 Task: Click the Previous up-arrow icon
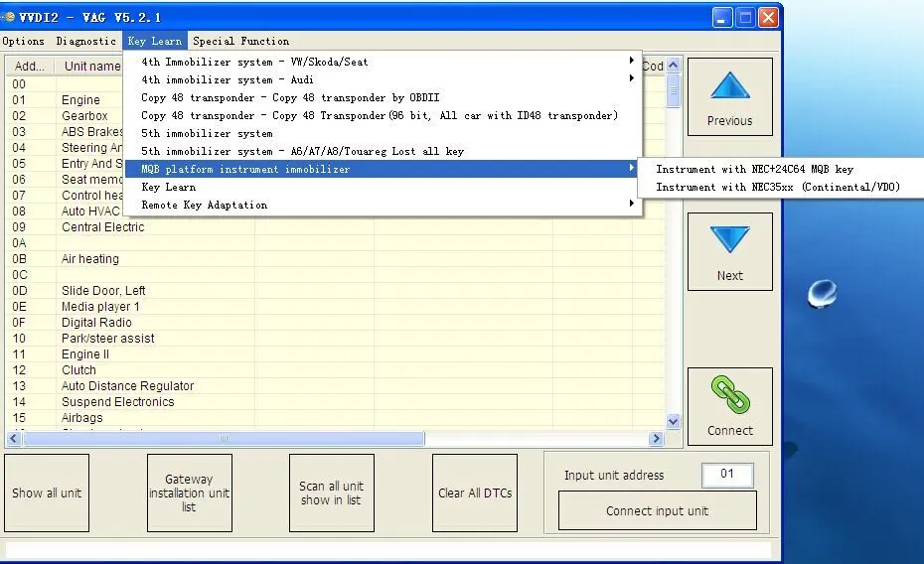point(729,86)
